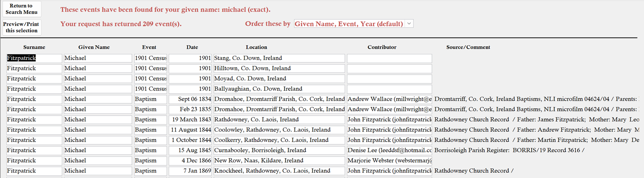The height and width of the screenshot is (178, 644).
Task: Click Return to Search Menu button
Action: point(22,9)
